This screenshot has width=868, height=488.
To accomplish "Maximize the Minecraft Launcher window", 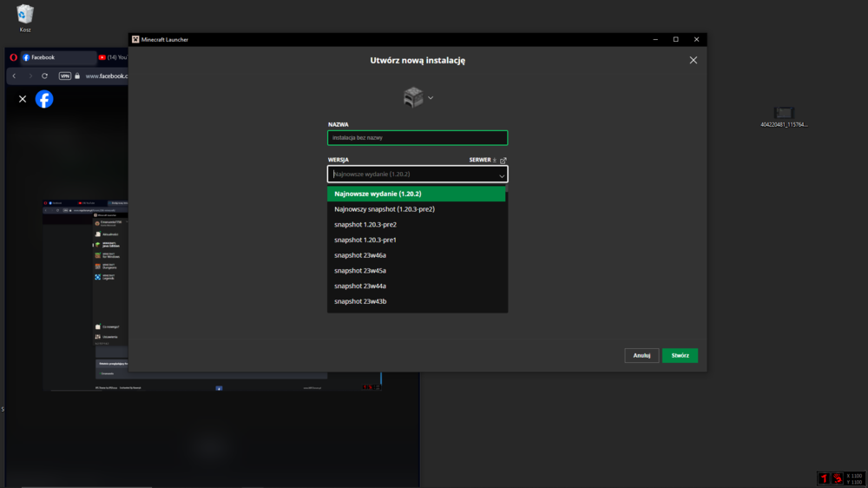I will click(676, 39).
